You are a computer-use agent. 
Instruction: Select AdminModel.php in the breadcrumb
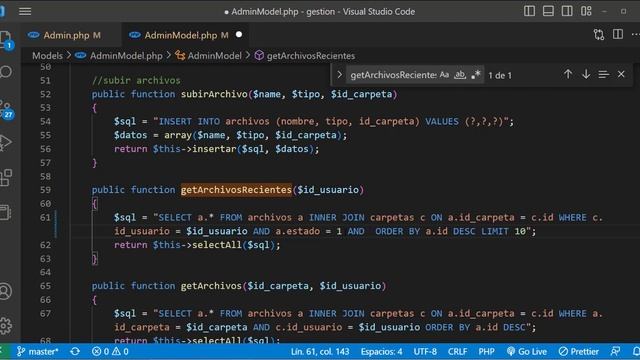(x=126, y=56)
